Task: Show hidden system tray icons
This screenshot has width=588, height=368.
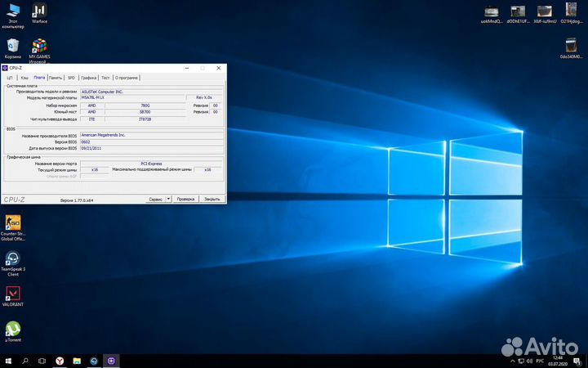Action: pyautogui.click(x=513, y=361)
